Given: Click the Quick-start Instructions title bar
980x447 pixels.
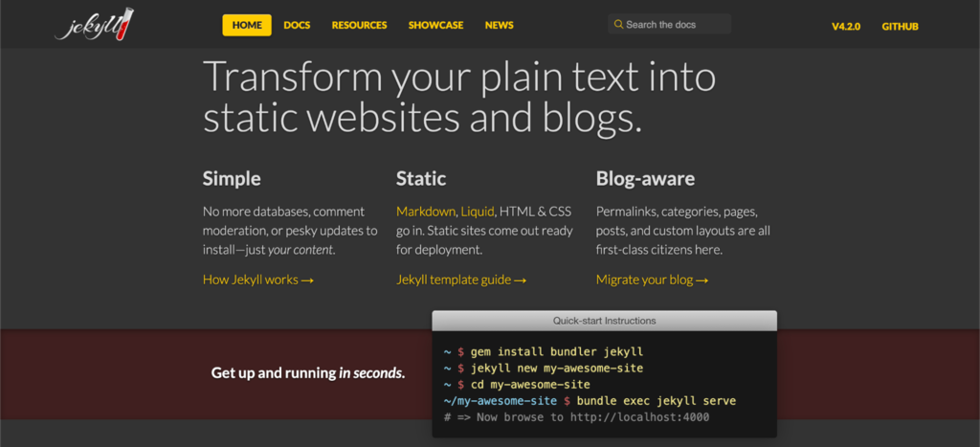Looking at the screenshot, I should pyautogui.click(x=604, y=321).
